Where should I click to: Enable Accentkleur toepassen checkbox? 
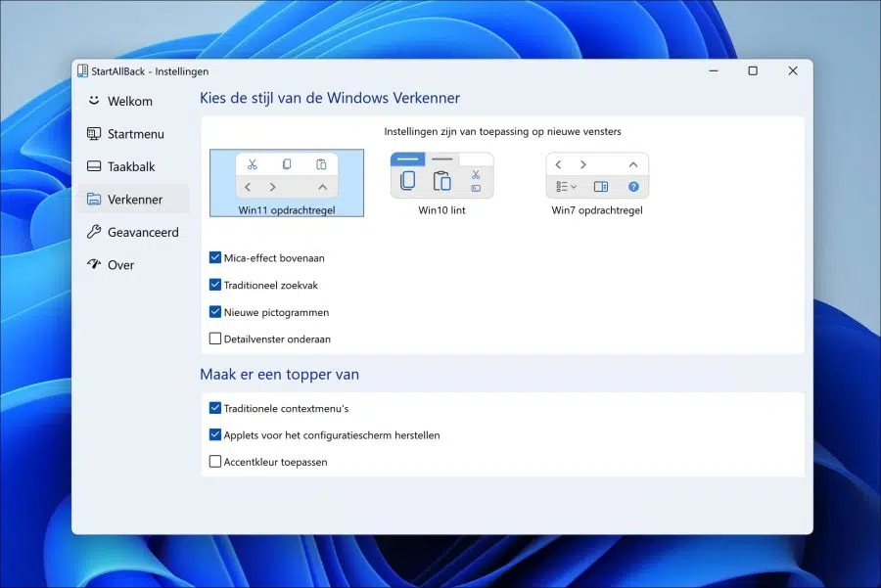click(215, 462)
